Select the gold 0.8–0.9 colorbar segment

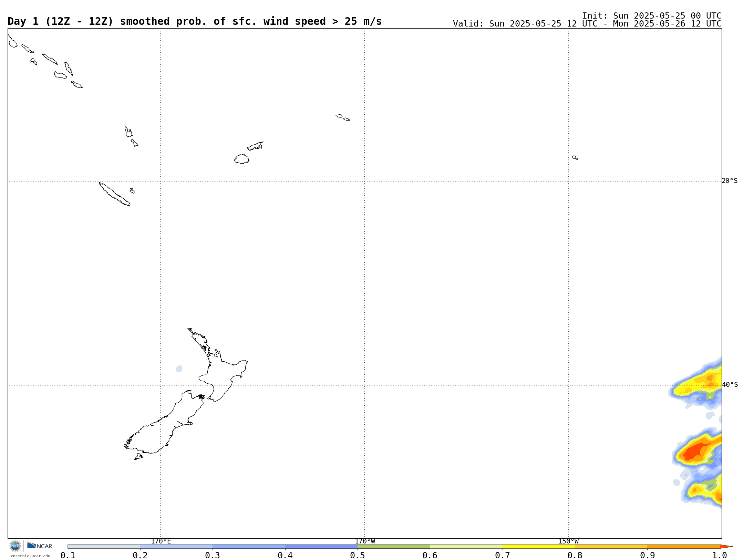click(x=611, y=547)
